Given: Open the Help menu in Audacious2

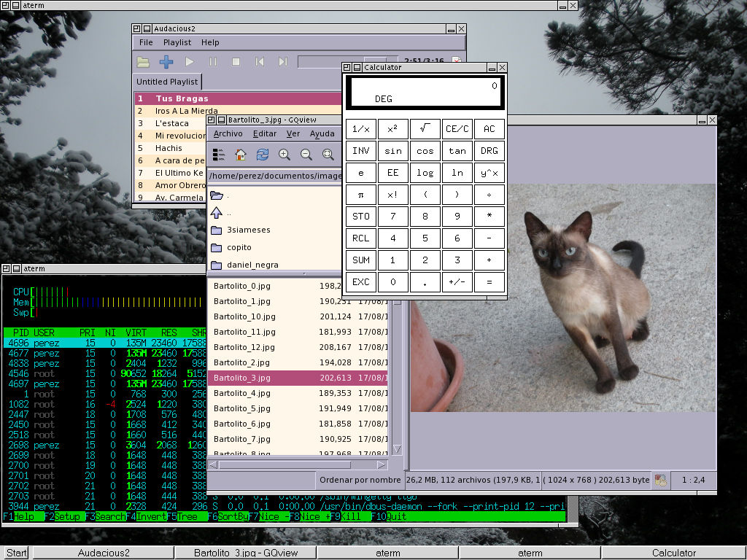Looking at the screenshot, I should click(210, 42).
